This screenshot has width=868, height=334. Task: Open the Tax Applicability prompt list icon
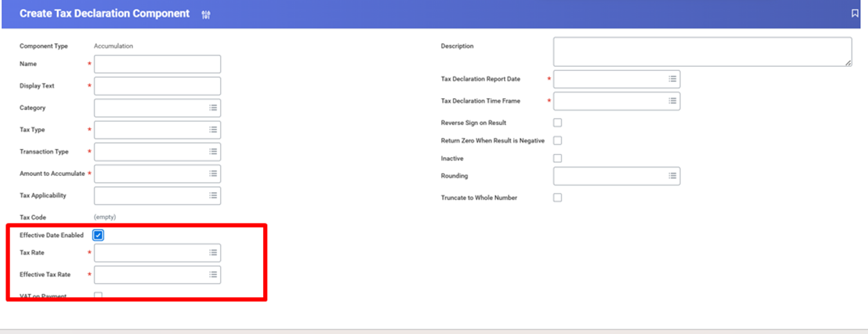pos(213,196)
